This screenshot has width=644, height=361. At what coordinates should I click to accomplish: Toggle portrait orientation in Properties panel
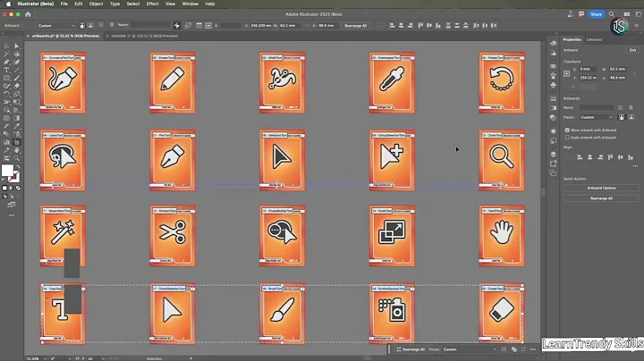point(622,117)
